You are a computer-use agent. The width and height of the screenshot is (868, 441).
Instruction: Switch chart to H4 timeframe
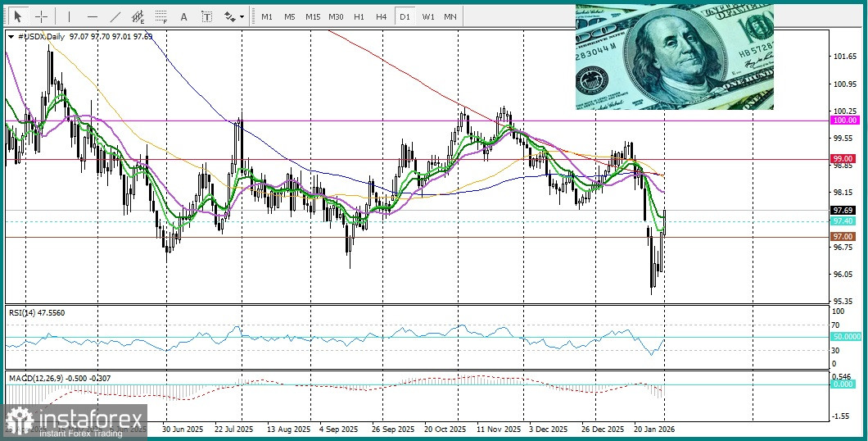[x=382, y=16]
